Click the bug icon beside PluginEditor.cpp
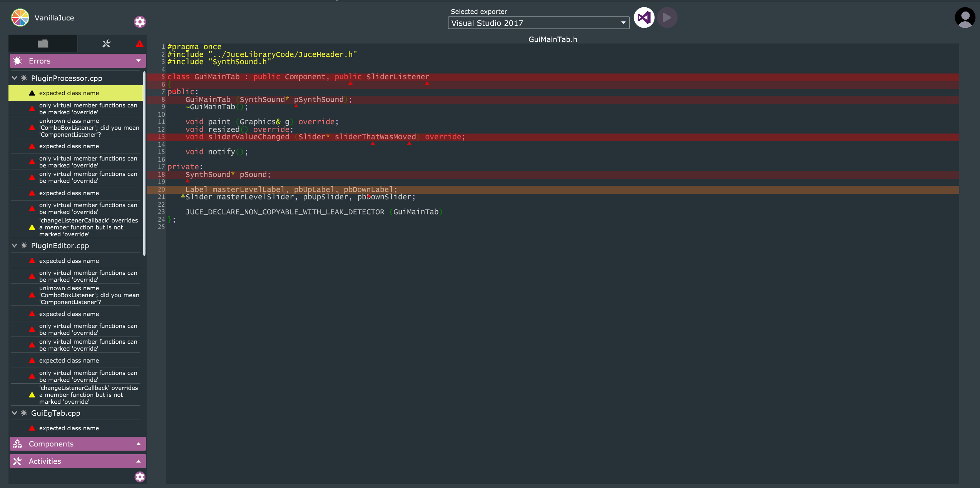 (24, 246)
